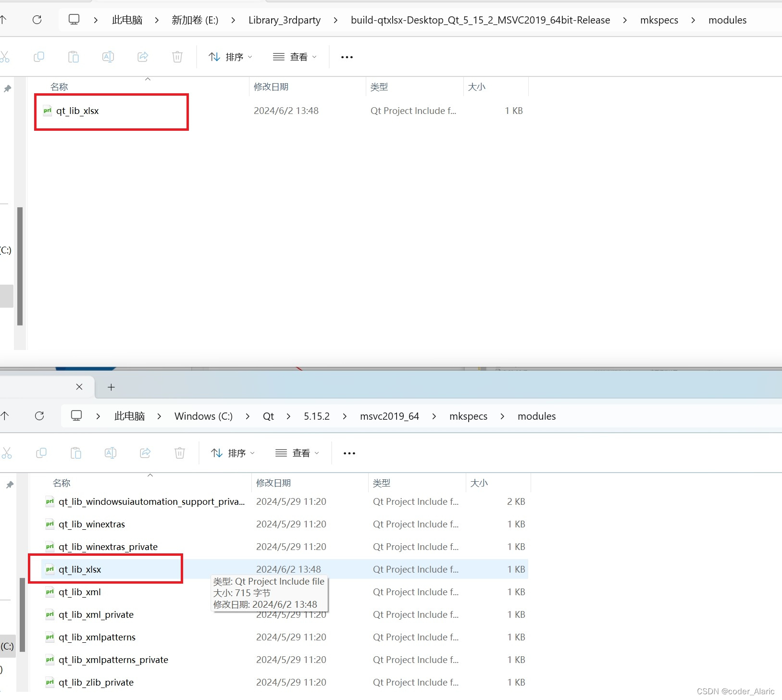This screenshot has width=782, height=700.
Task: Click the up arrow in bottom window
Action: click(5, 416)
